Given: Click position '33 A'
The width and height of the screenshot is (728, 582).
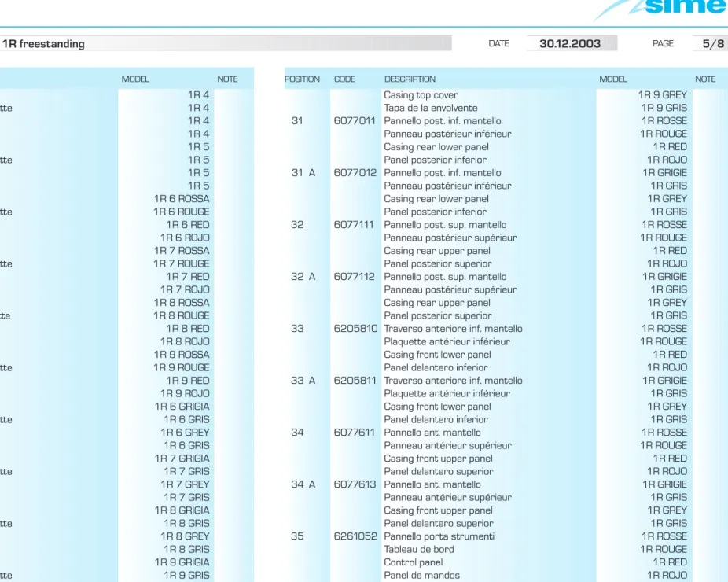Looking at the screenshot, I should [303, 381].
